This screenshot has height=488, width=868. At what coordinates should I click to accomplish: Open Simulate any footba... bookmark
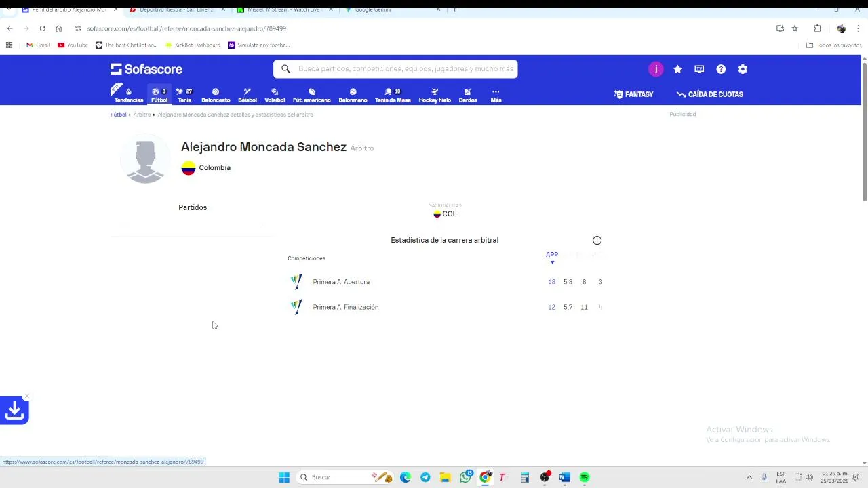click(259, 45)
